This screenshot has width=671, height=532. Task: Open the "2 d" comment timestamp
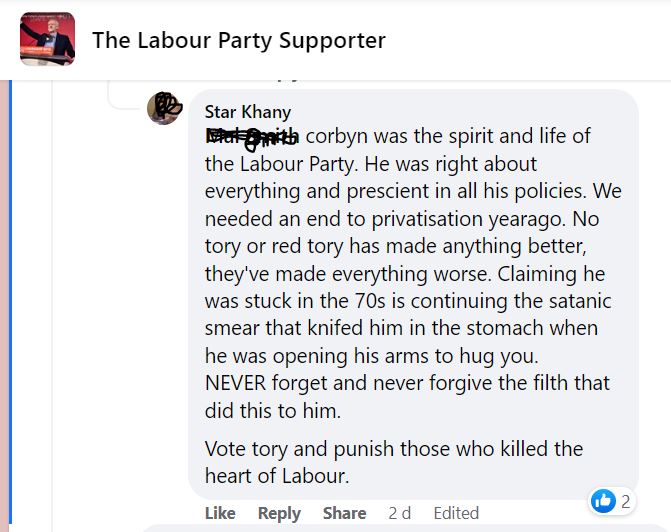coord(399,513)
